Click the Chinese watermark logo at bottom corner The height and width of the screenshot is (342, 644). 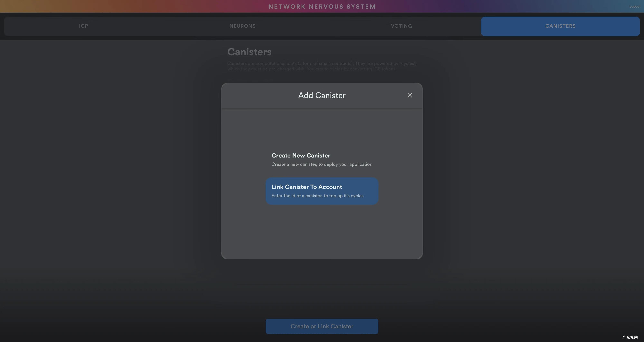[630, 337]
